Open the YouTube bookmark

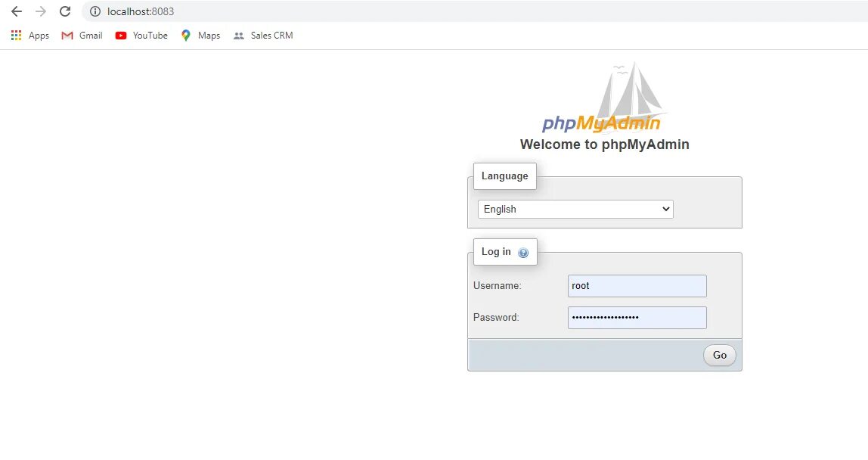141,36
